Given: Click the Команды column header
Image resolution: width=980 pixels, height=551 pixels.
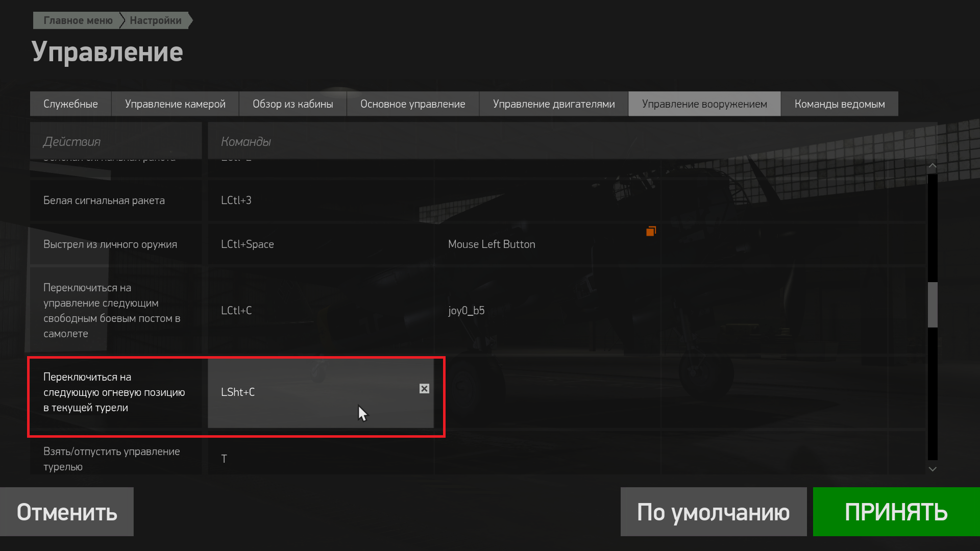Looking at the screenshot, I should (x=572, y=141).
